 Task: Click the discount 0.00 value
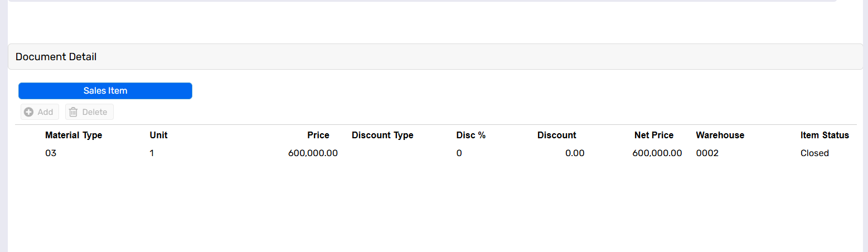pos(575,153)
